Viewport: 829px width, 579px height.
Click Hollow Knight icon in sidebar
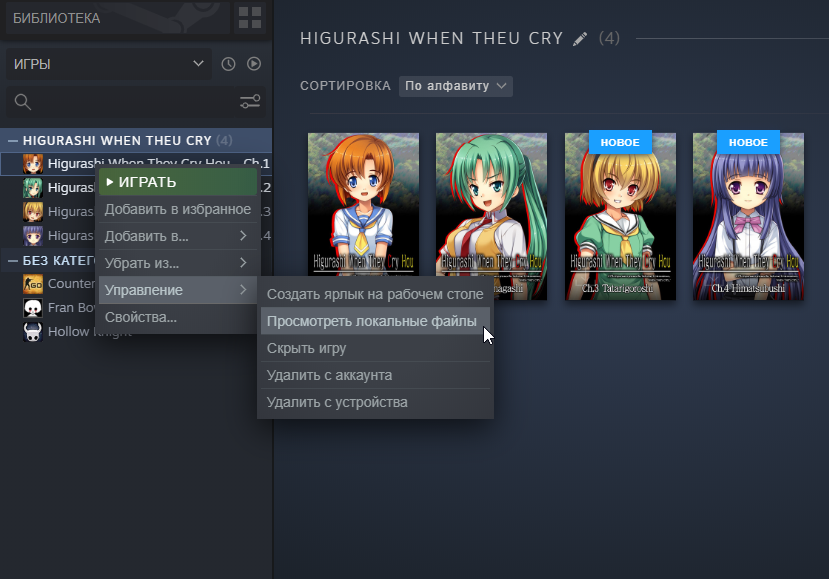point(33,332)
